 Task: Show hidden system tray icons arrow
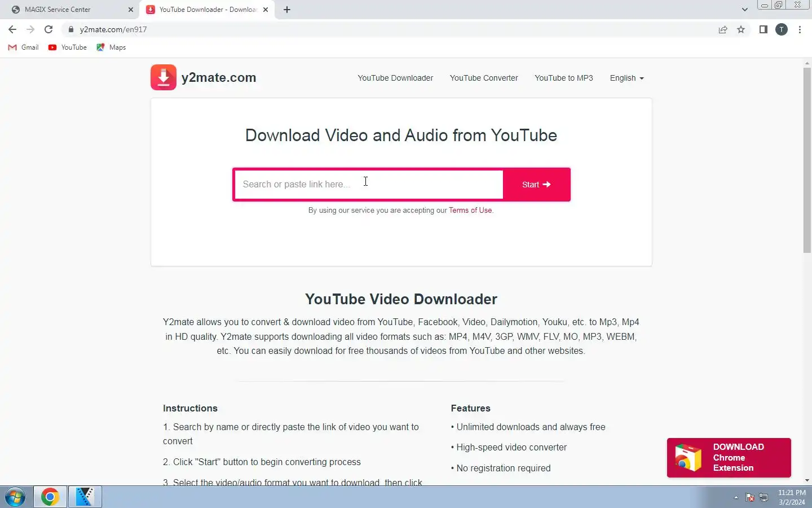click(x=736, y=497)
